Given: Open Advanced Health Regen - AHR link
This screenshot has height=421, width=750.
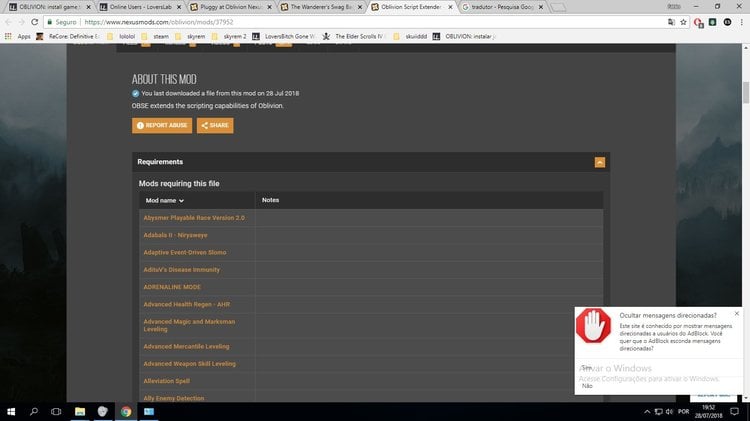Looking at the screenshot, I should click(187, 304).
